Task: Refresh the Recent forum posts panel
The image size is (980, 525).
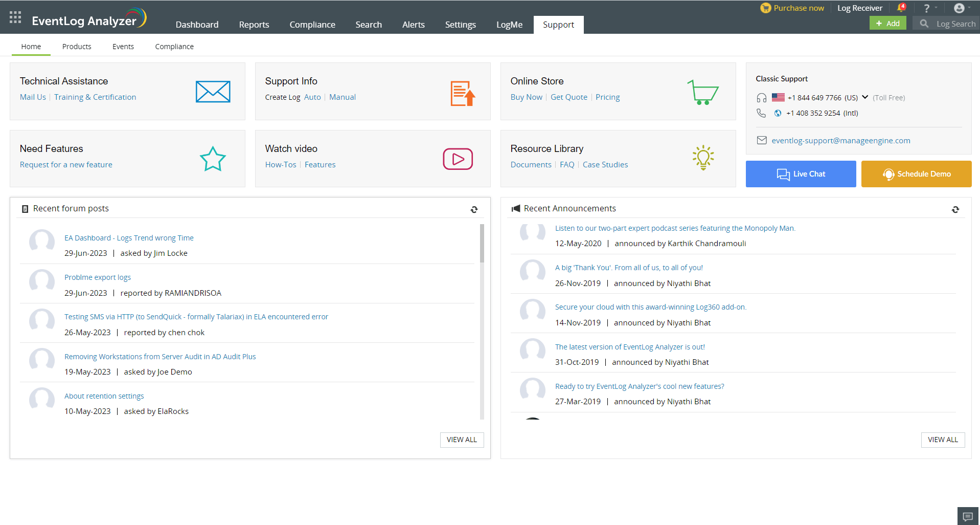Action: [x=474, y=209]
